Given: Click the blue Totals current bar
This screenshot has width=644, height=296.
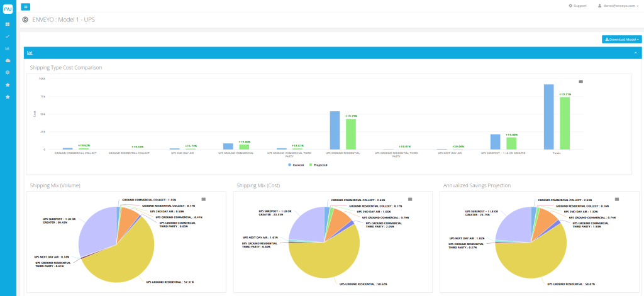Looking at the screenshot, I should [x=548, y=116].
